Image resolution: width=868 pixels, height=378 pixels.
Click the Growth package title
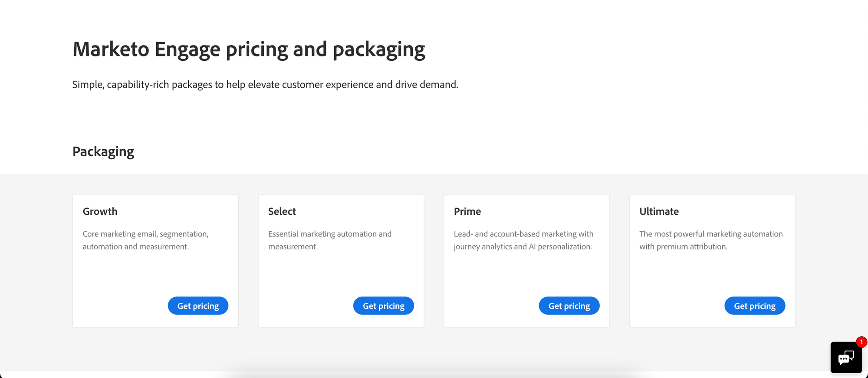tap(100, 211)
